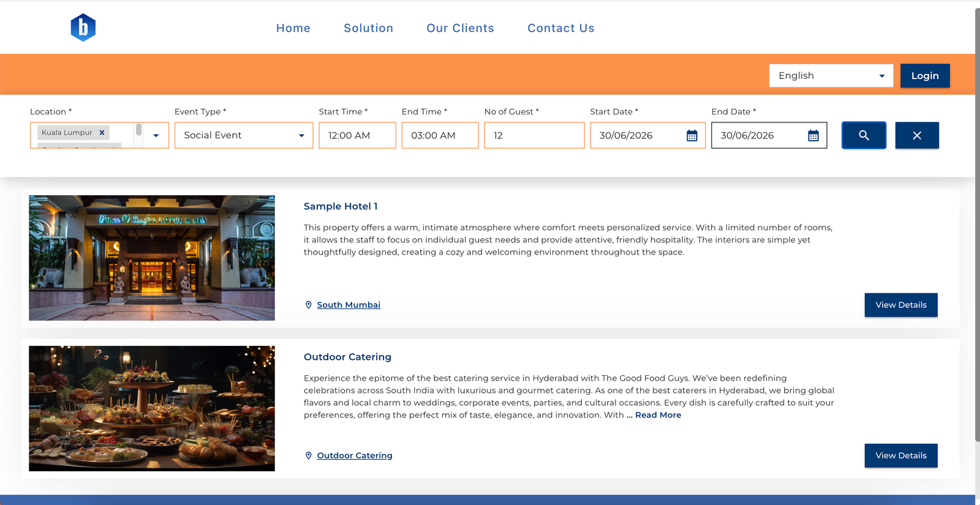Click the Location box's inner scrollbar
This screenshot has width=980, height=505.
click(139, 130)
